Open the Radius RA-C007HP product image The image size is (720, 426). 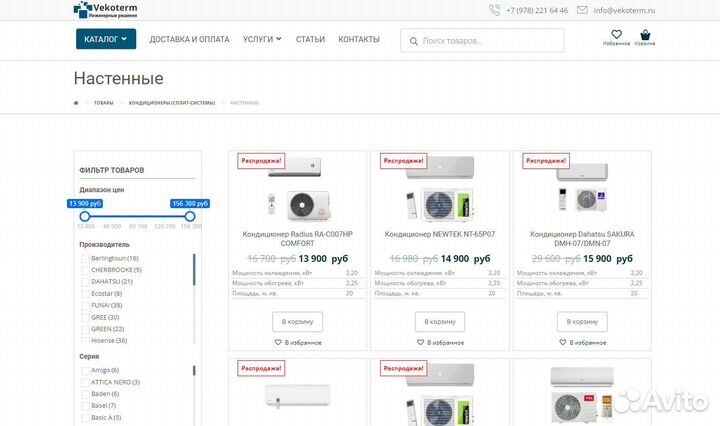pyautogui.click(x=298, y=189)
